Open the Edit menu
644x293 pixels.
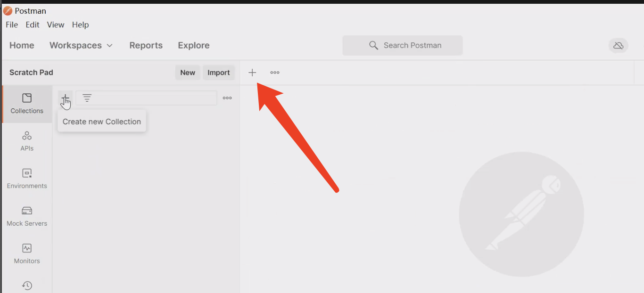point(33,25)
